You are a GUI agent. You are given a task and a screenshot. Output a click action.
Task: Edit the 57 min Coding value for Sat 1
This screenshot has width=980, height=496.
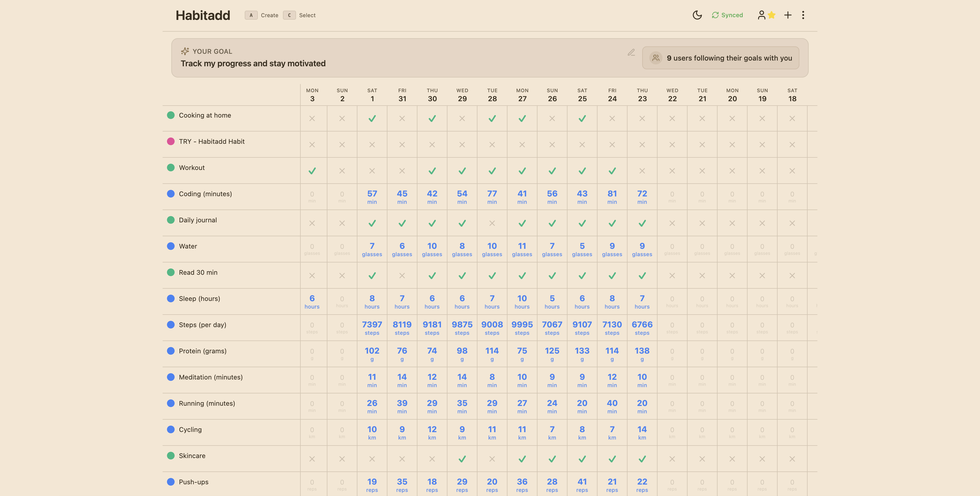click(x=372, y=197)
